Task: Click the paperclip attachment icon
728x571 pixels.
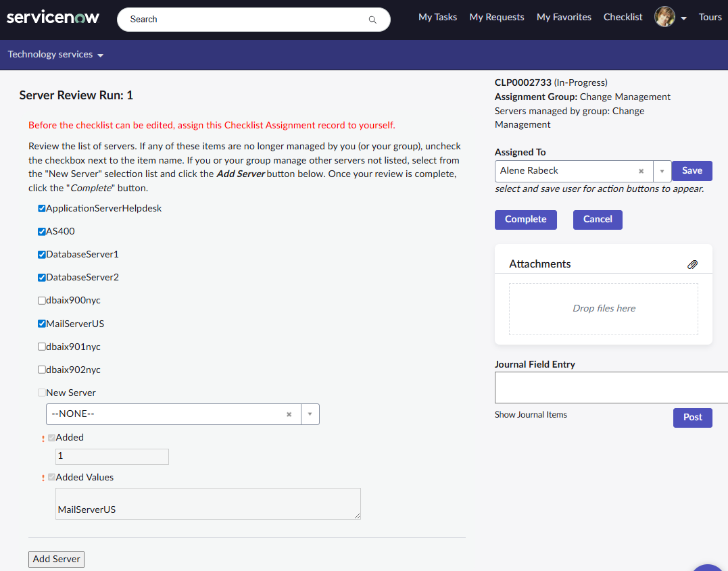Action: 692,264
